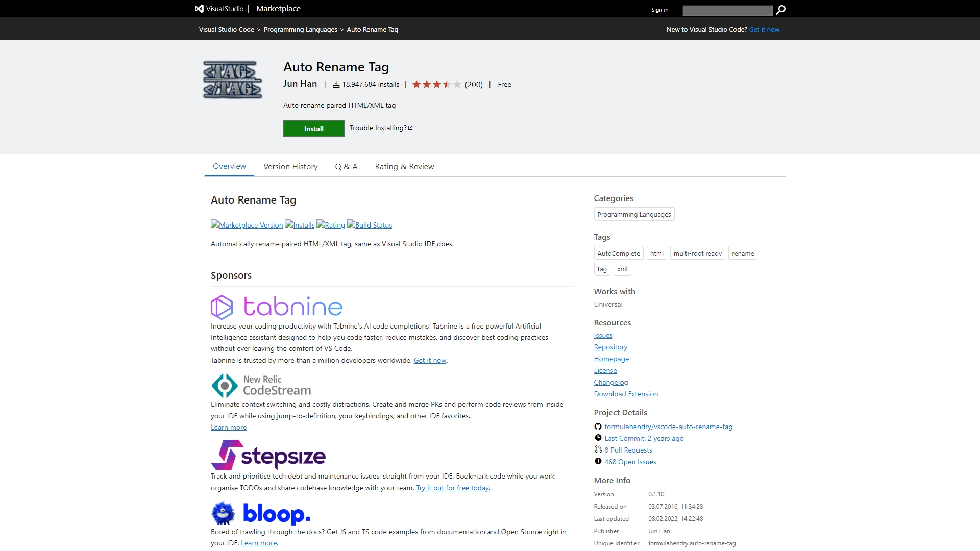Click the search magnifier icon

coord(780,10)
